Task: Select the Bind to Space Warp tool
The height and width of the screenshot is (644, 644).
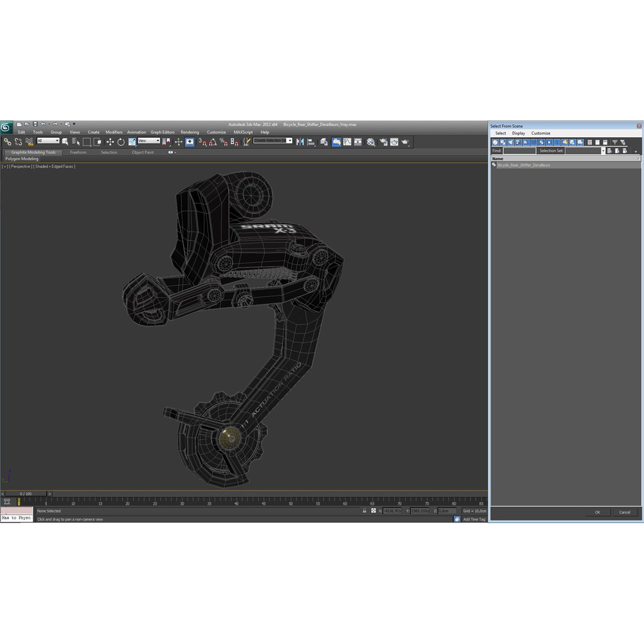Action: coord(29,142)
